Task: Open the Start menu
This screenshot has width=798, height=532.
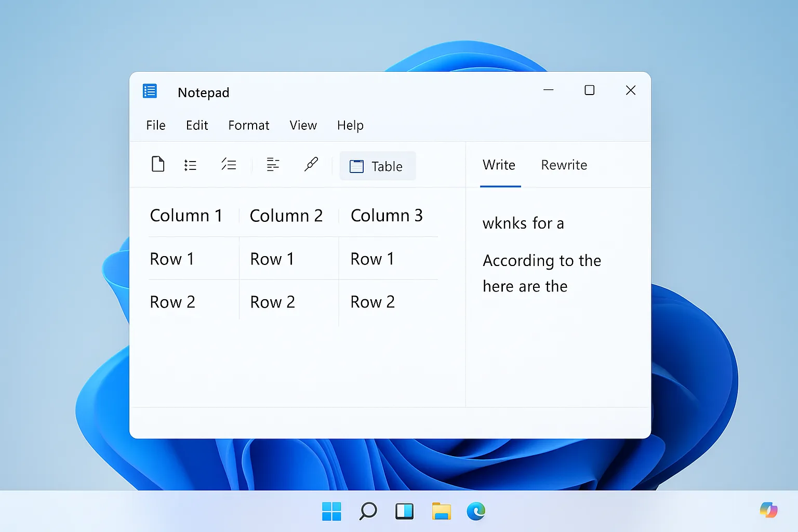Action: [x=332, y=512]
